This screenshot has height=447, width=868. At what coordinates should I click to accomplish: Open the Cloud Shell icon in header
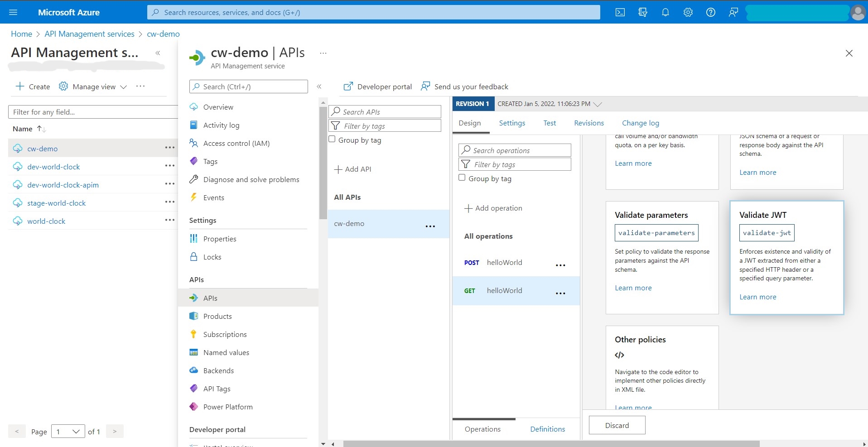click(620, 12)
